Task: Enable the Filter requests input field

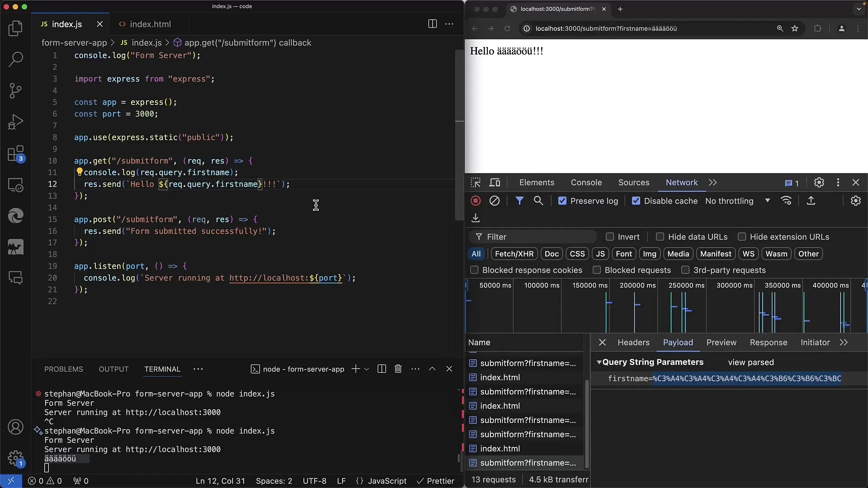Action: 537,237
